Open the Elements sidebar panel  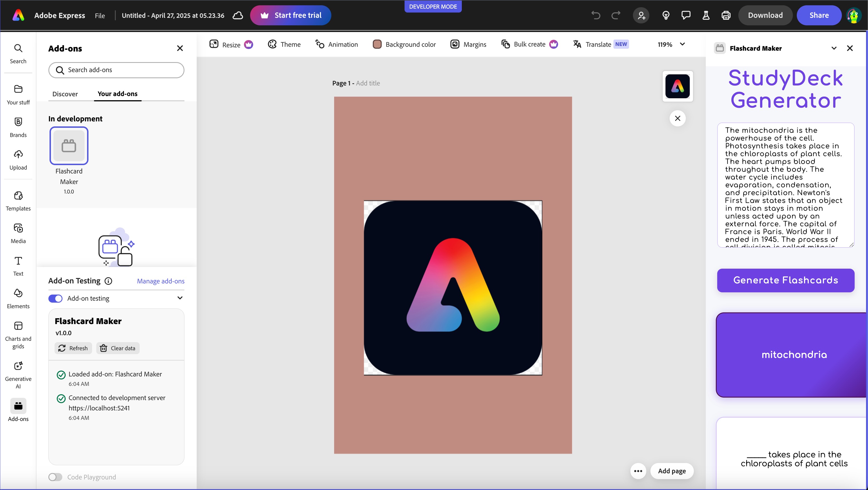click(x=18, y=298)
